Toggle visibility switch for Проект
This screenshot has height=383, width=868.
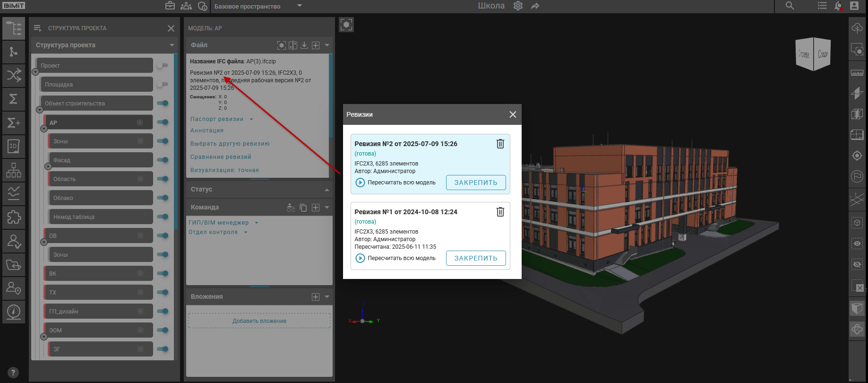pos(162,66)
